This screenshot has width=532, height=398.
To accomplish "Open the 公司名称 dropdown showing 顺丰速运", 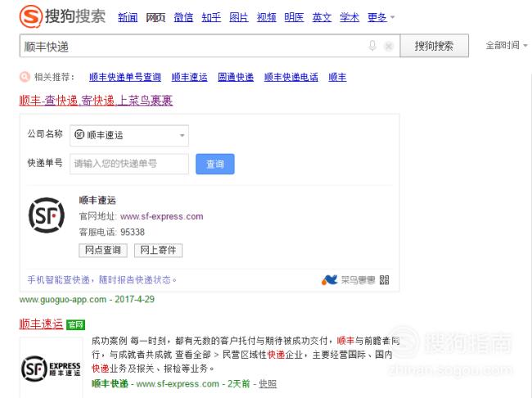I will coord(129,135).
